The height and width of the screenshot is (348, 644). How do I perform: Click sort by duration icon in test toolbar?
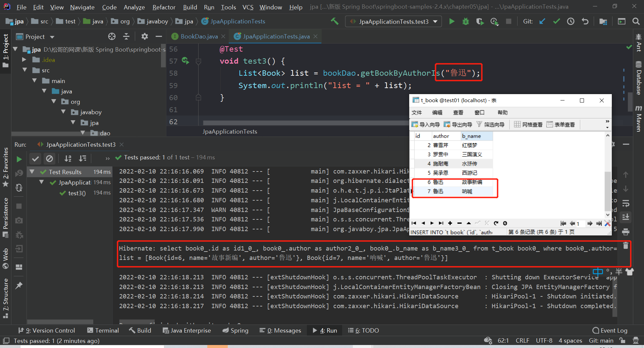point(83,158)
